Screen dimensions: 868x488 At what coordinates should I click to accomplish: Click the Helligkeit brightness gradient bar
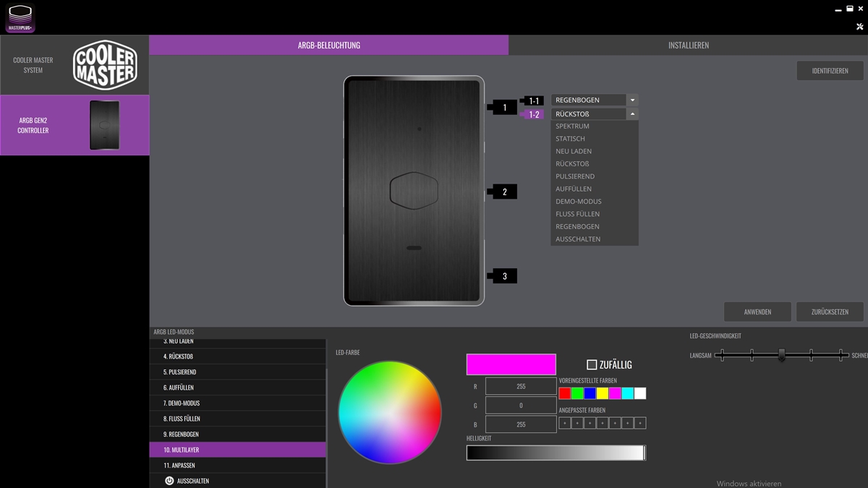(556, 453)
